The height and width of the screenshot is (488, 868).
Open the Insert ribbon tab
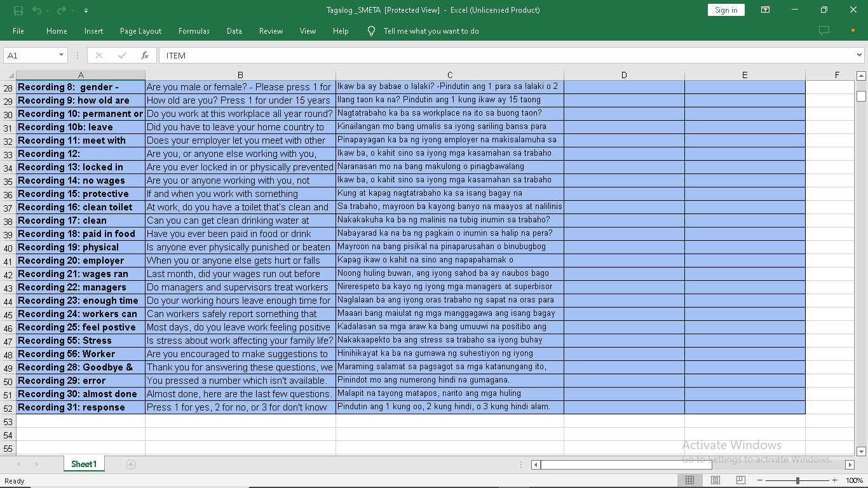pyautogui.click(x=93, y=31)
